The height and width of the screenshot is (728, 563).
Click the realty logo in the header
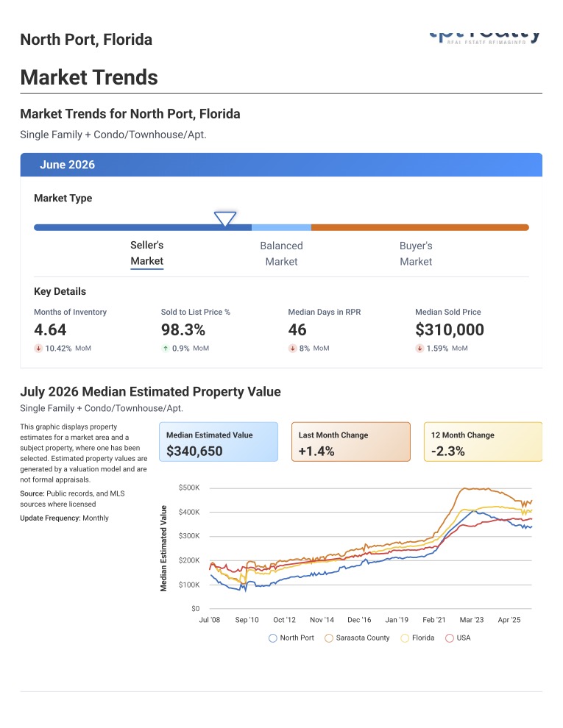[x=485, y=38]
